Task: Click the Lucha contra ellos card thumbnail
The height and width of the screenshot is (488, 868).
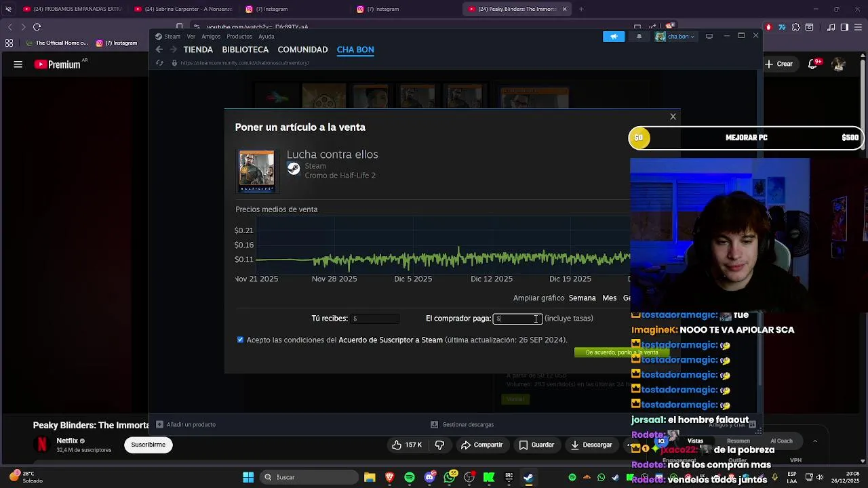Action: click(257, 171)
